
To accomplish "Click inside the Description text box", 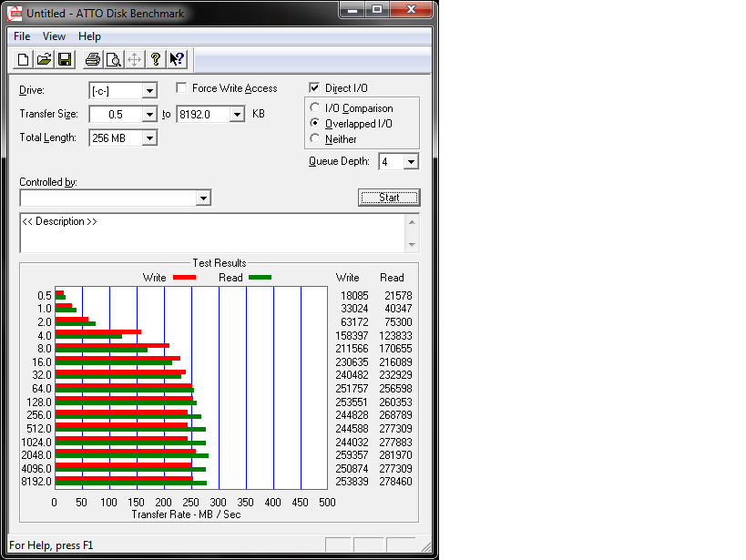I will pyautogui.click(x=212, y=233).
